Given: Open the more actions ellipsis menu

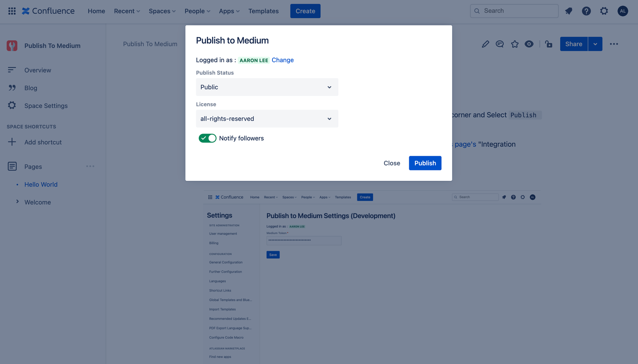Looking at the screenshot, I should coord(614,44).
